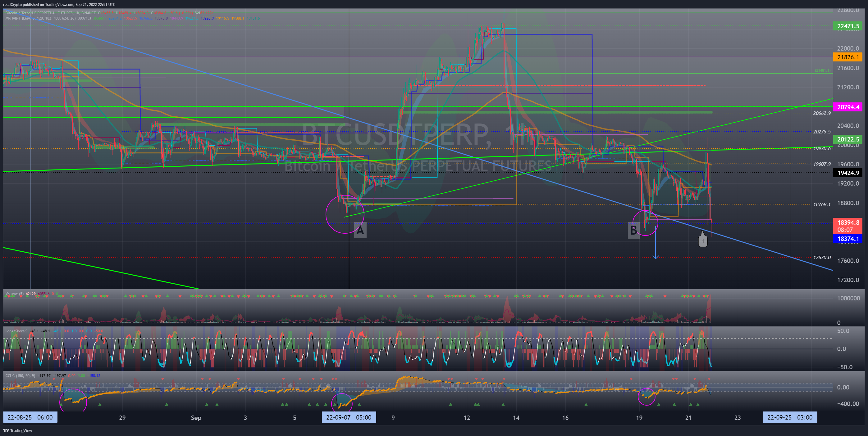Screen dimensions: 868x436
Task: Click the 17200.0 tick on price axis
Action: point(848,280)
